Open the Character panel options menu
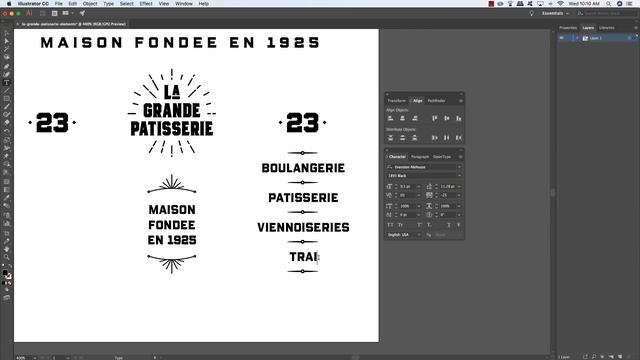Viewport: 640px width, 360px height. click(461, 157)
